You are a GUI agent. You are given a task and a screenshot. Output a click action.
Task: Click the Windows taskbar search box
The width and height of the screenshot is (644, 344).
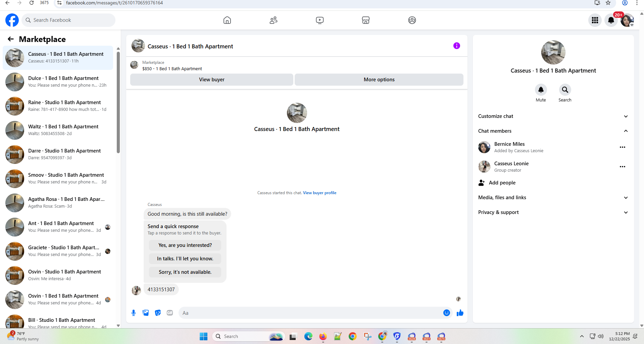(248, 336)
